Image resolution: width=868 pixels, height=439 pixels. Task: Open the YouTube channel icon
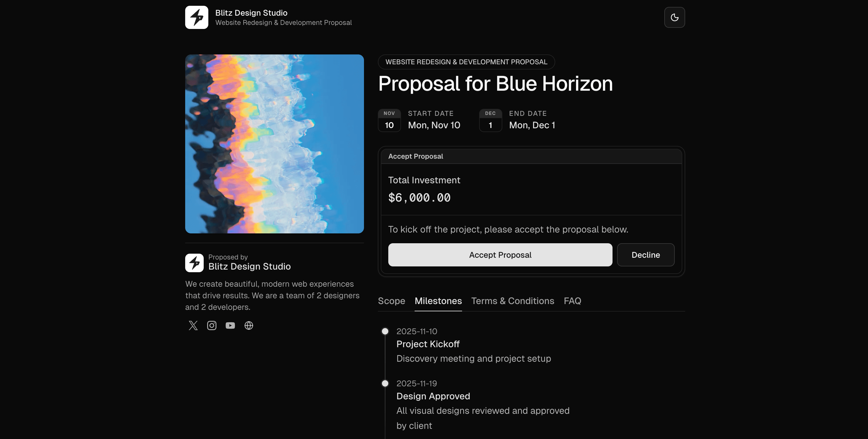(230, 325)
